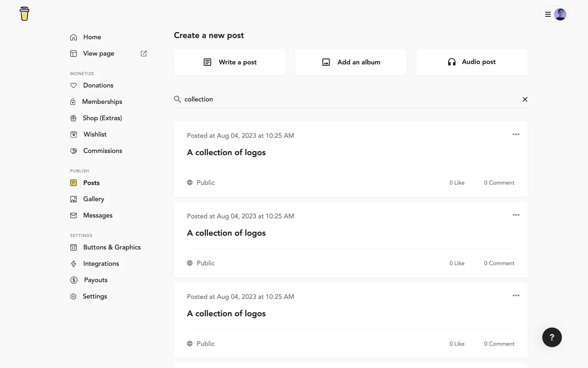Open options menu of the first post
Screen dimensions: 588x368
click(516, 134)
